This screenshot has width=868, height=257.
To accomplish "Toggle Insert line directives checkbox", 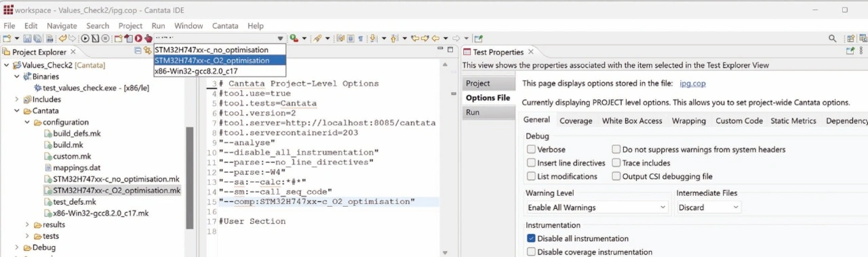I will (531, 163).
